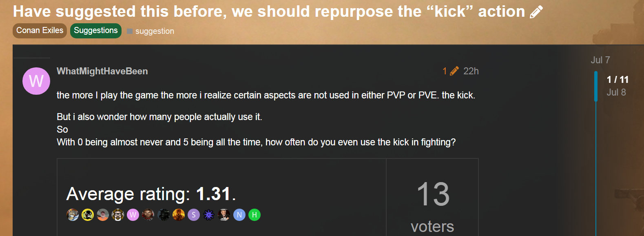Screen dimensions: 644x236
Task: Open the Conan Exiles category
Action: 40,31
